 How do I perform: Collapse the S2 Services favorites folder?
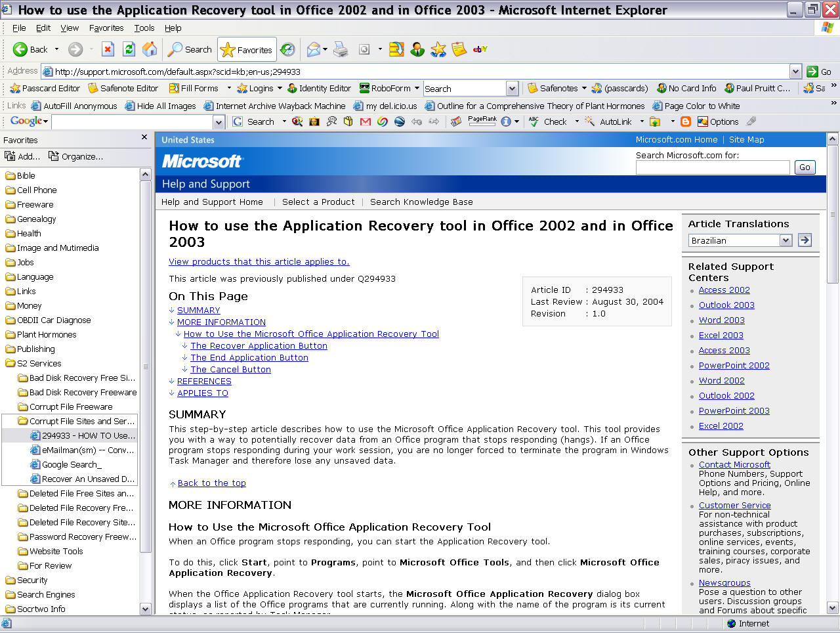[x=33, y=363]
